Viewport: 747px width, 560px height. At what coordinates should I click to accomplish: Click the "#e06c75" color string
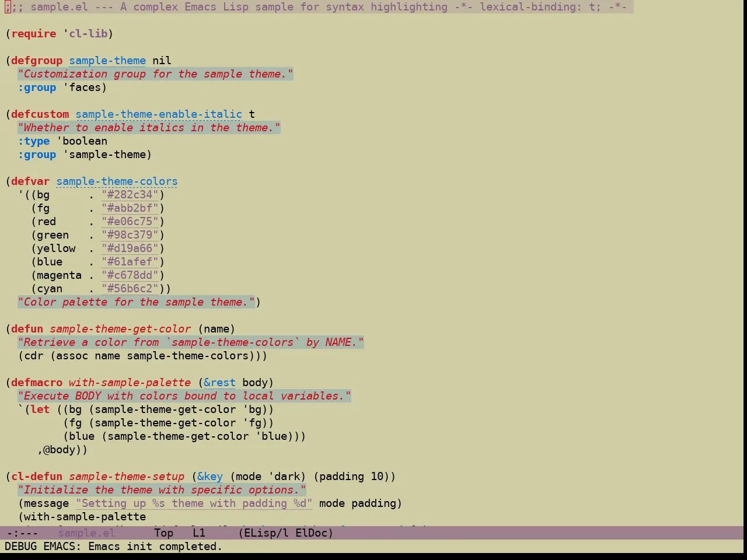point(130,222)
